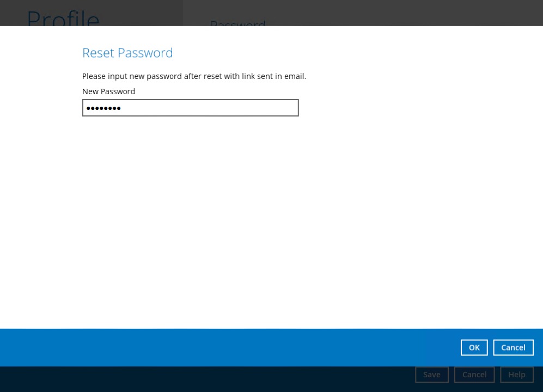Click the Reset Password heading
The height and width of the screenshot is (392, 543).
pyautogui.click(x=127, y=53)
